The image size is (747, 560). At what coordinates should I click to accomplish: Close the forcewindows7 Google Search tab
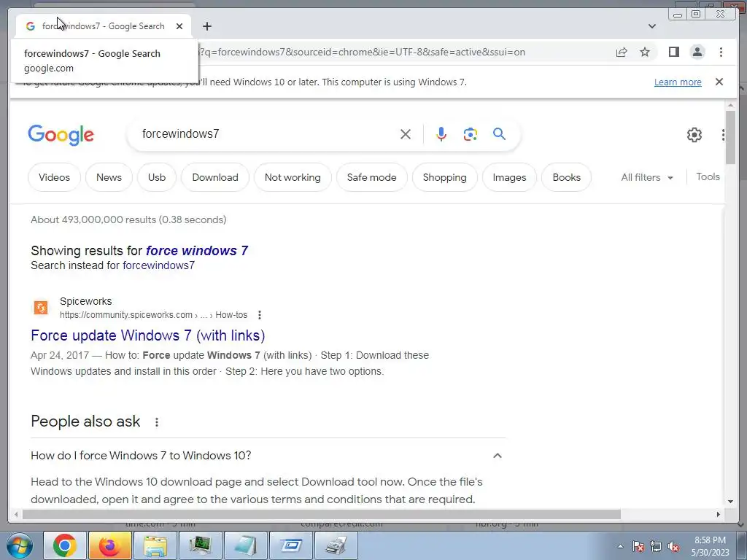pyautogui.click(x=179, y=26)
